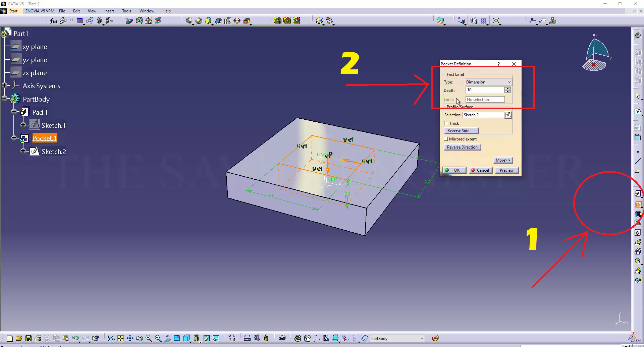Image resolution: width=644 pixels, height=347 pixels.
Task: Expand the Axis Systems tree node
Action: pyautogui.click(x=4, y=85)
